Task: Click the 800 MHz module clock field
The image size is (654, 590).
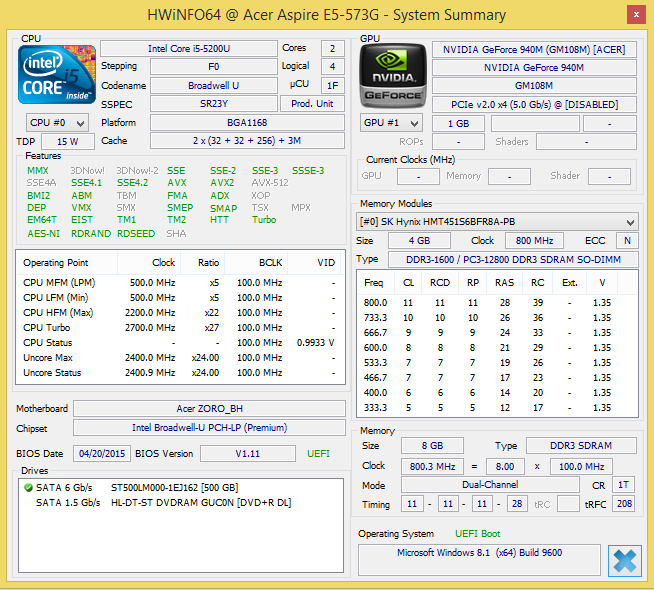Action: (x=534, y=241)
